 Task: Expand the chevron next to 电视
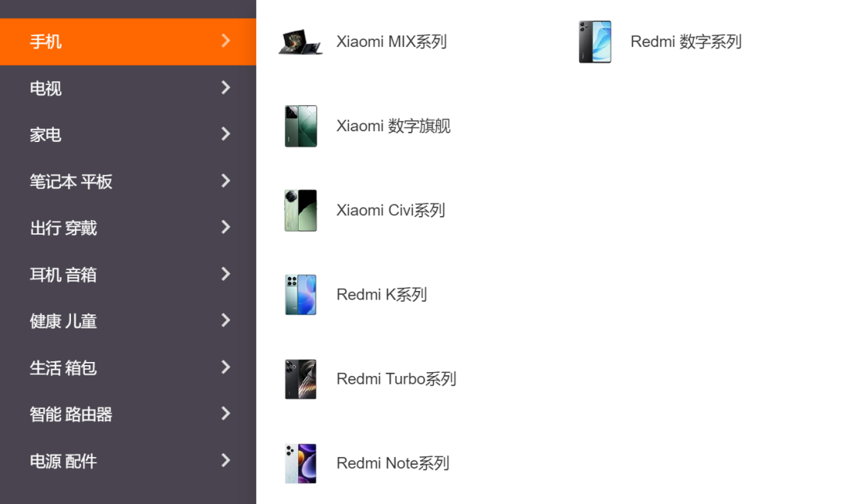226,87
